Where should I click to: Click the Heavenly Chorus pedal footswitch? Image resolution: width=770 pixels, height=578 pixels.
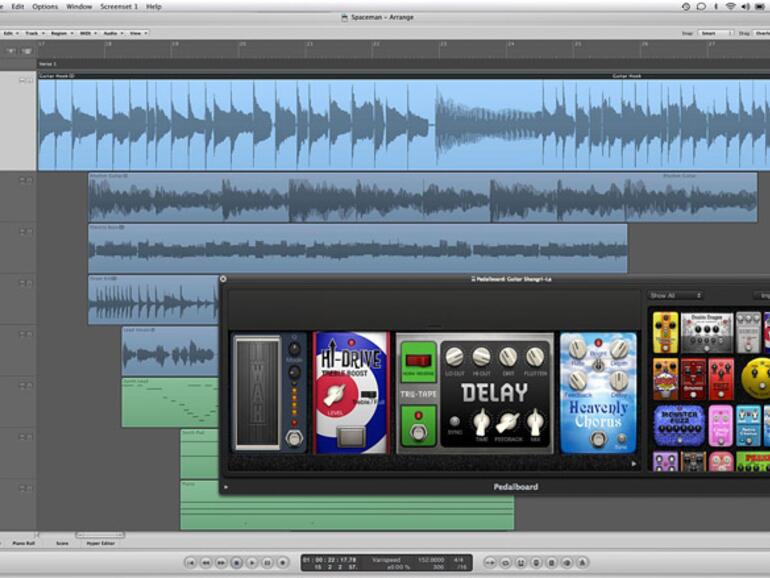point(598,439)
